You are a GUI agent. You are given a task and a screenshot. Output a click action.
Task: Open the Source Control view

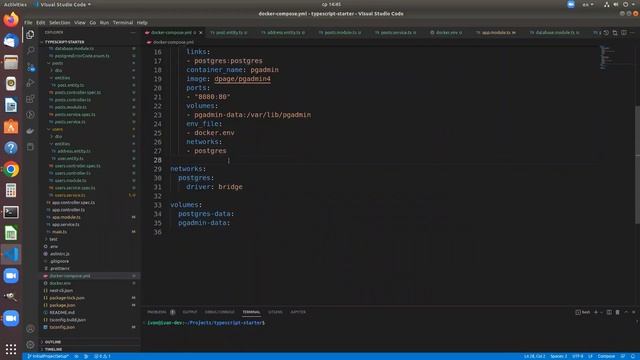30,67
